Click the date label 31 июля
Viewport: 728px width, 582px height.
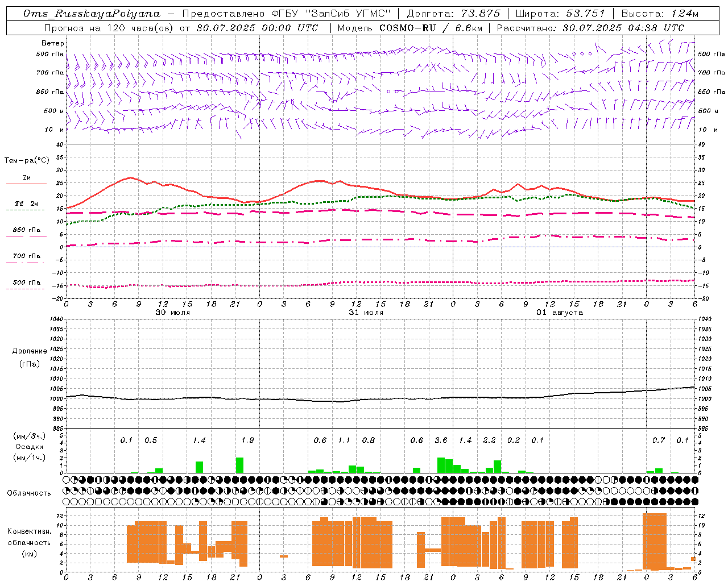pos(366,313)
